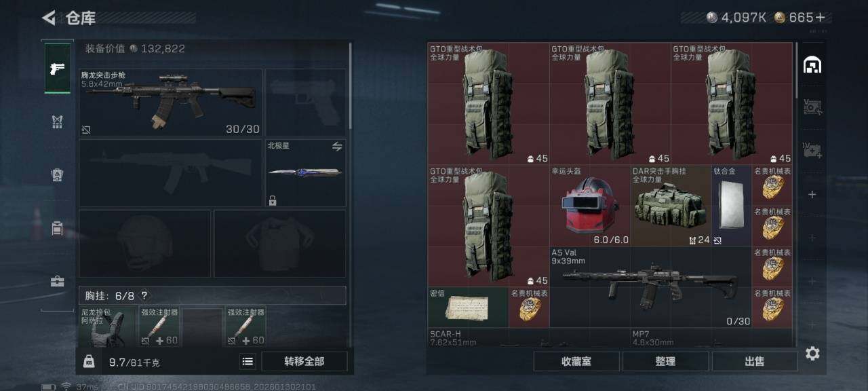Click the 出售 sell button
Image resolution: width=868 pixels, height=391 pixels.
(x=755, y=362)
